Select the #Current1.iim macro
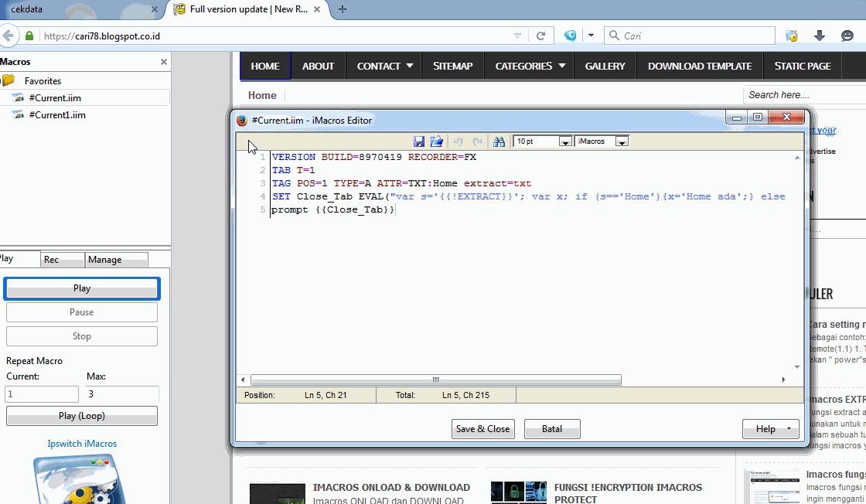 57,115
